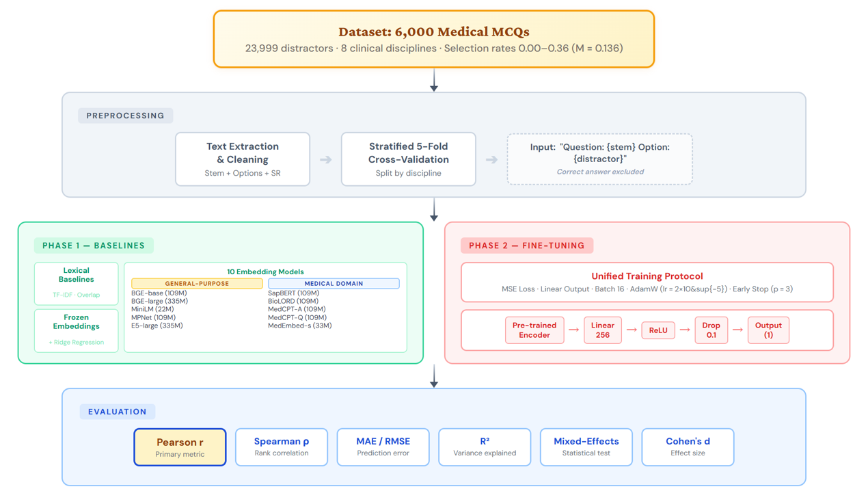Select the 'MedCPT-Q (109M)' model entry

click(297, 317)
